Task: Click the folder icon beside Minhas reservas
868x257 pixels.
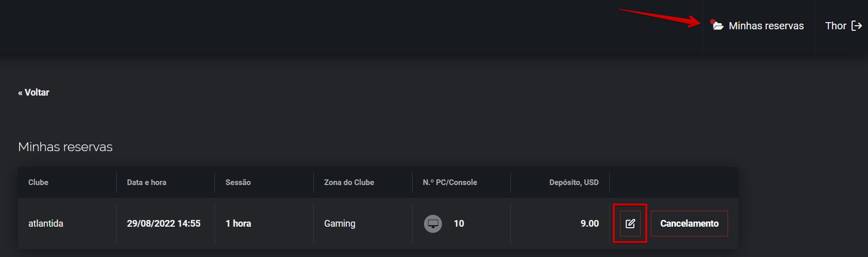Action: click(x=718, y=26)
